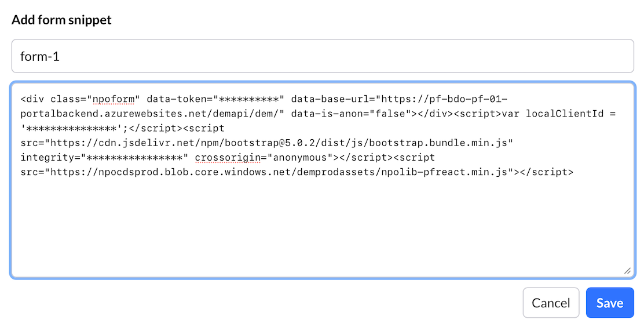Click the masked data-token value

[247, 99]
